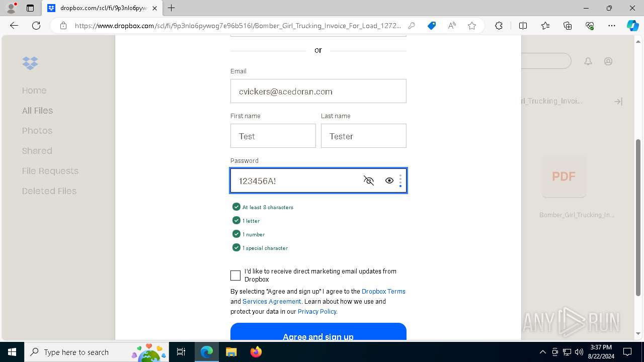Open the Copilot sidebar
This screenshot has width=644, height=362.
[633, 26]
